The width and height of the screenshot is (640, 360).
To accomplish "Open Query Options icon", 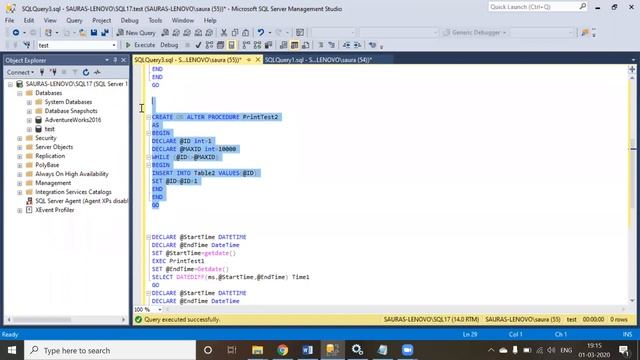I will (x=220, y=45).
